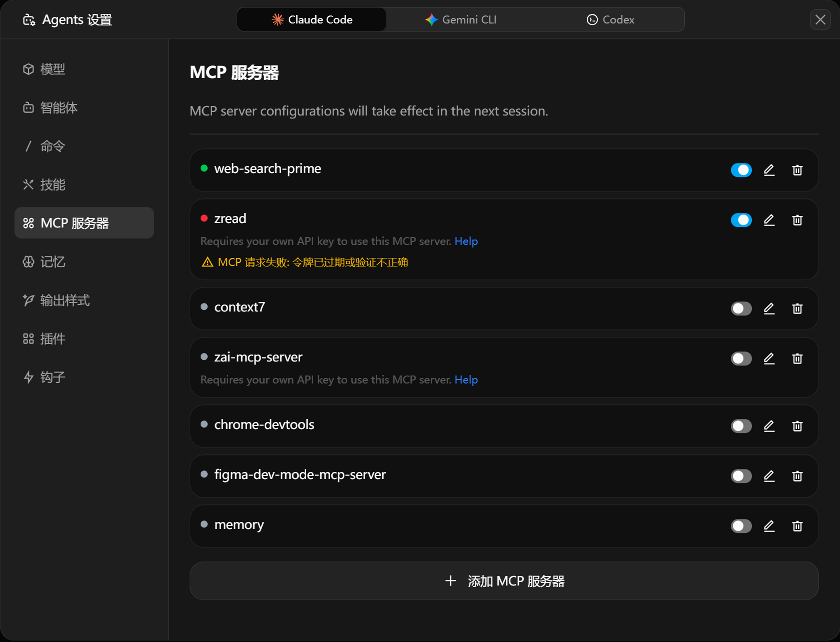Image resolution: width=840 pixels, height=642 pixels.
Task: Click the 添加 MCP 服务器 button
Action: [504, 581]
